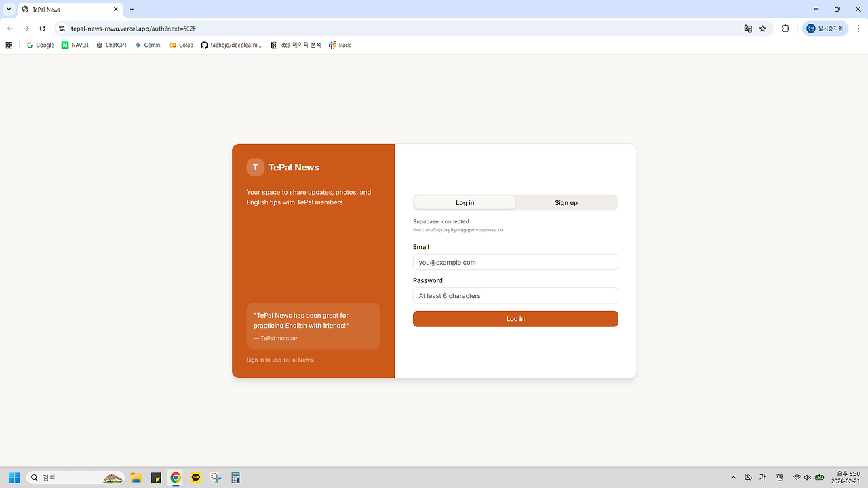Screen dimensions: 868x488
Task: Click the 가 IME mode indicator
Action: 763,478
